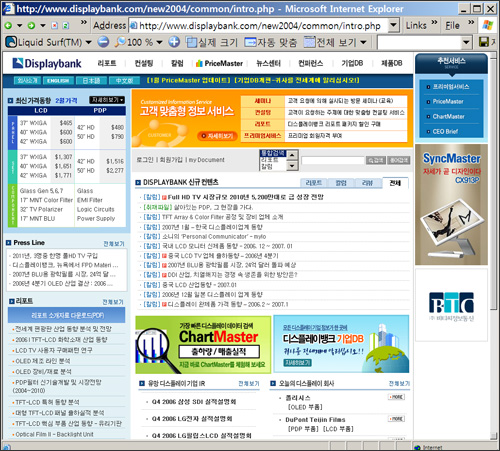Switch to the 칼럼 tab in new contents

point(341,183)
